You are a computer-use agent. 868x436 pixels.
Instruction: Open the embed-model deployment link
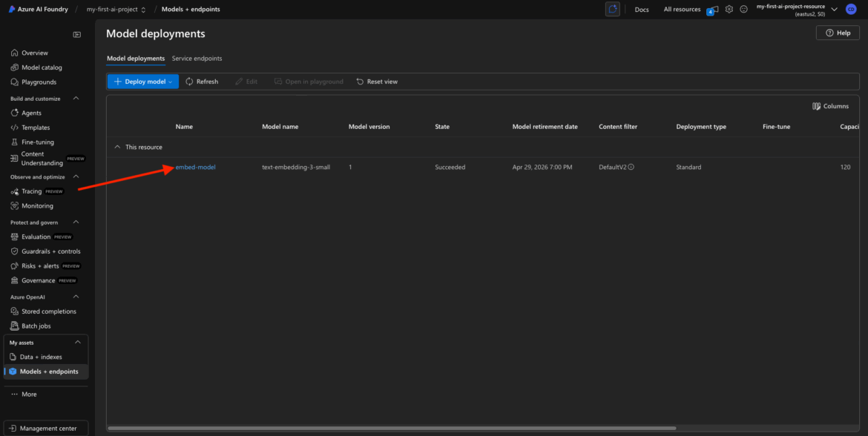(196, 168)
